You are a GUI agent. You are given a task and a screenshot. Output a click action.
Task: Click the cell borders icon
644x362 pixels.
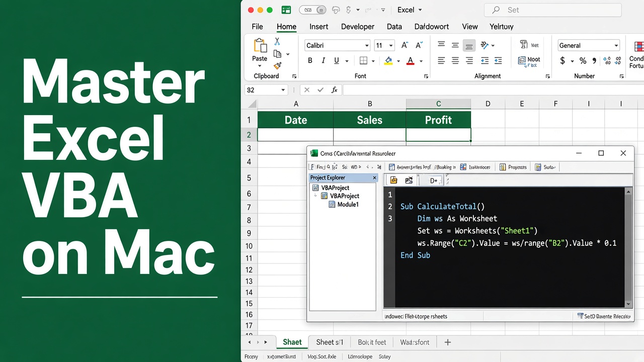pyautogui.click(x=363, y=61)
